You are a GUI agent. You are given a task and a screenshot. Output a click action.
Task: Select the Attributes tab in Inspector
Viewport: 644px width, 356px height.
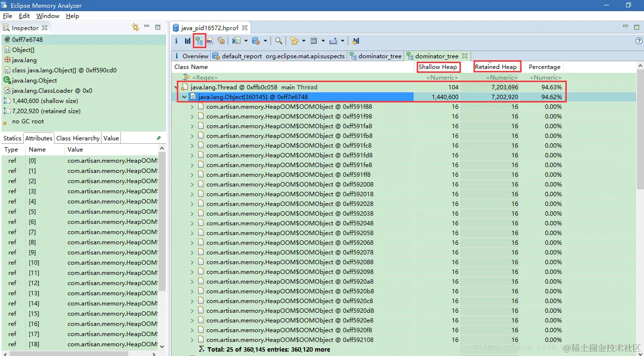tap(39, 138)
